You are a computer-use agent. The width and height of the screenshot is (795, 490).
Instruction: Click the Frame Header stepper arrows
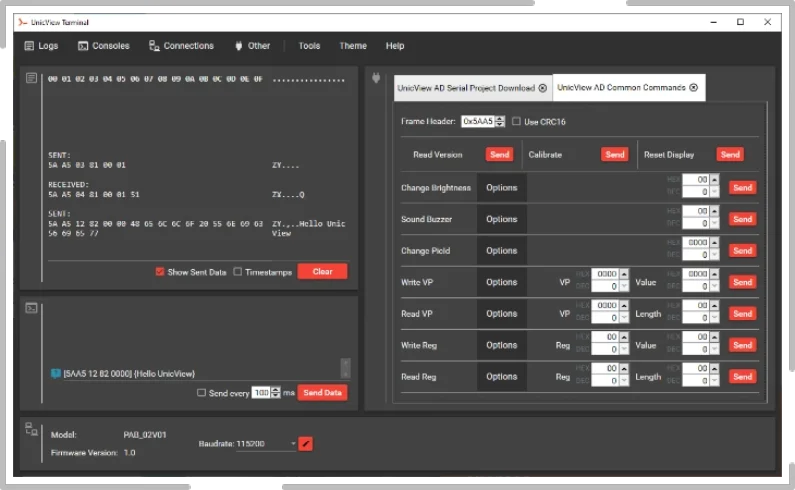point(500,121)
